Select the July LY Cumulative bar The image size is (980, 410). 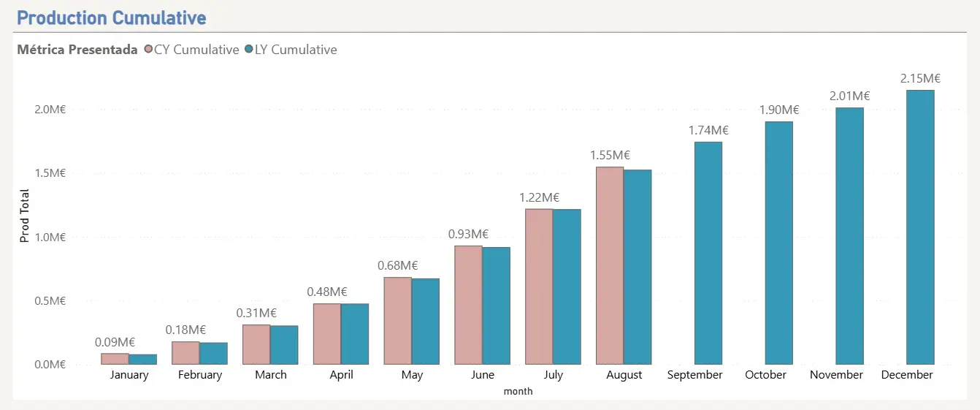[x=567, y=286]
